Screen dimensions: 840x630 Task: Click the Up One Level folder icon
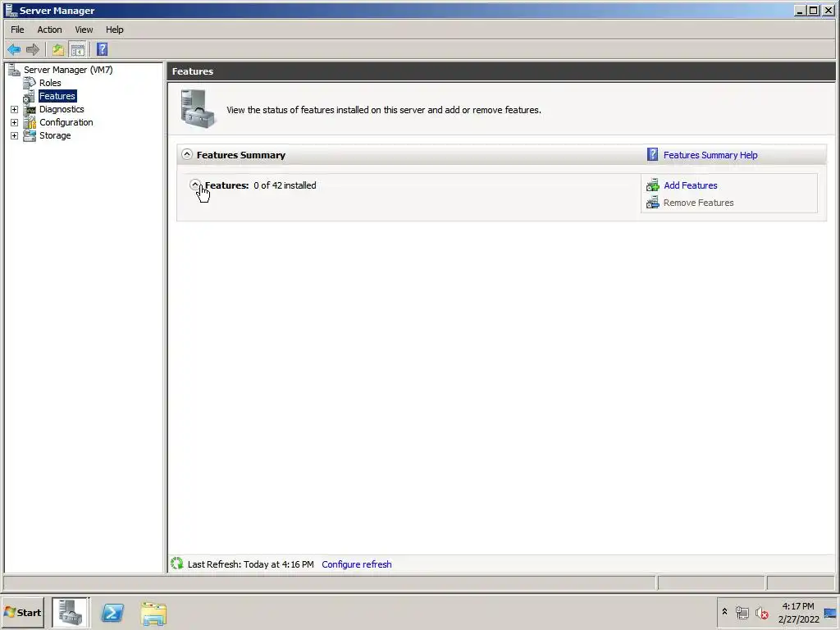click(58, 50)
